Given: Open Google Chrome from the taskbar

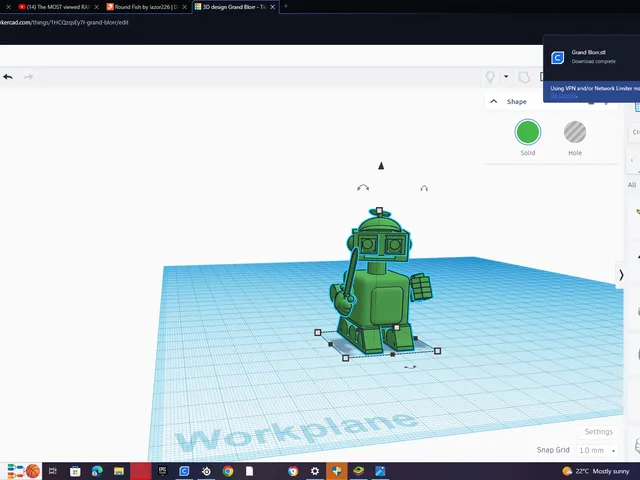Looking at the screenshot, I should [228, 471].
